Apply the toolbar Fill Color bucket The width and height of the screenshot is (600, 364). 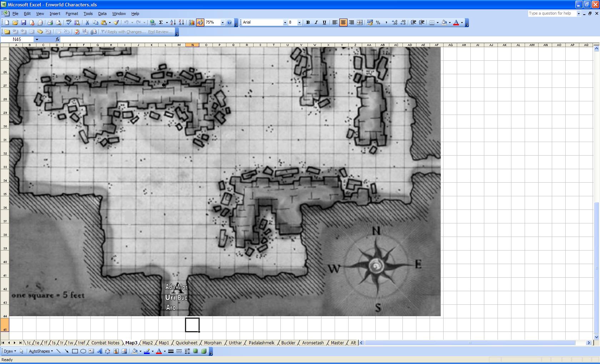[x=444, y=22]
